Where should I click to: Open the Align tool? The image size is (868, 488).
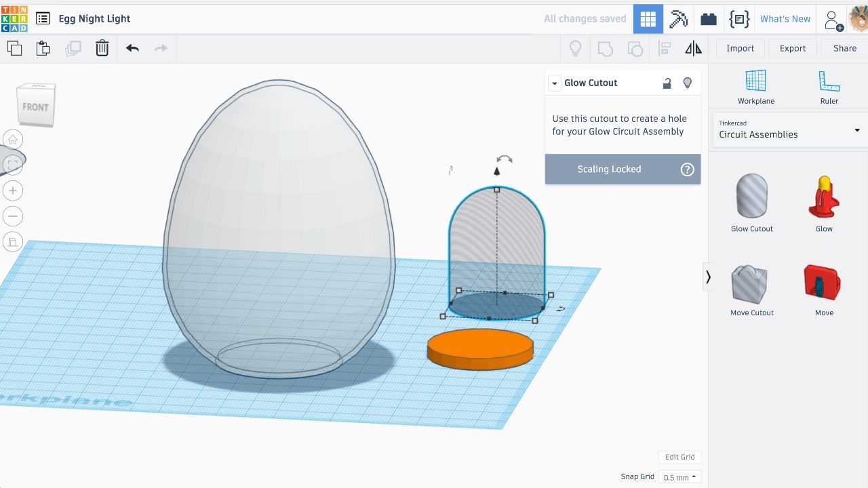tap(665, 48)
